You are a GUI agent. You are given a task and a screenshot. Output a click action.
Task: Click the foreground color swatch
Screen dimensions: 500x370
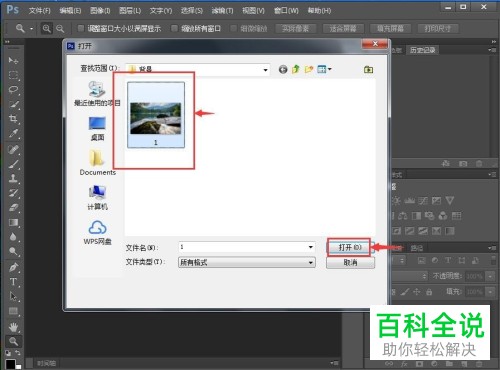(x=10, y=364)
